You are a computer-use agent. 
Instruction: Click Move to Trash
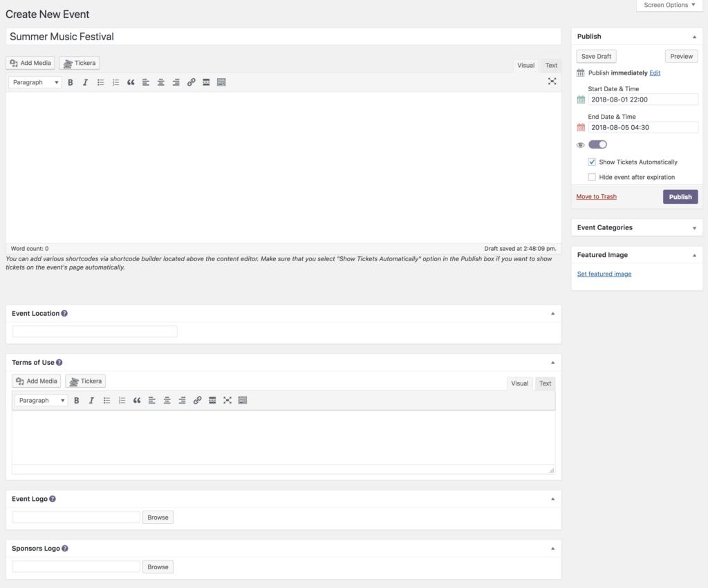[596, 196]
